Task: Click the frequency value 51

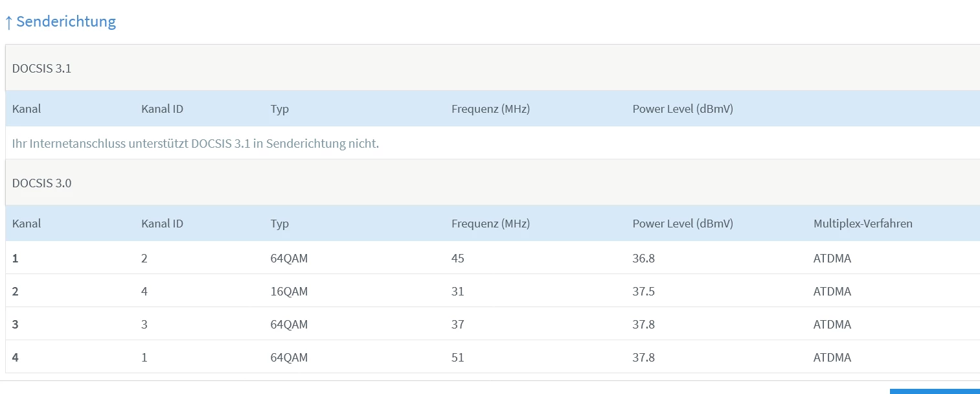Action: 458,358
